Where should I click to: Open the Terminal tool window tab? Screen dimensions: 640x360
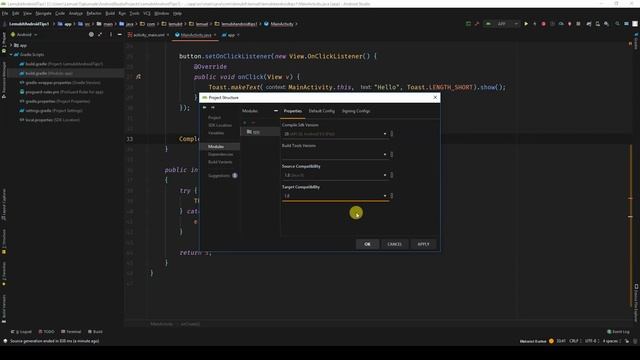tap(71, 331)
